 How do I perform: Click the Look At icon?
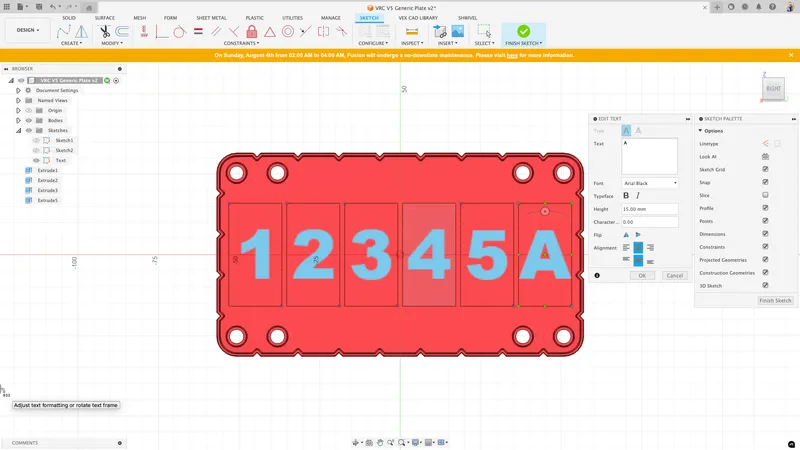pos(765,157)
